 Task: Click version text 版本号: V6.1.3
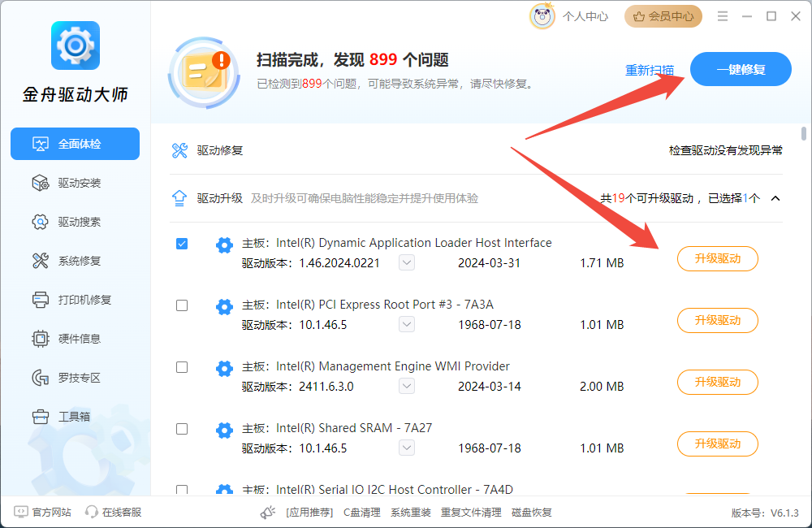[x=765, y=513]
